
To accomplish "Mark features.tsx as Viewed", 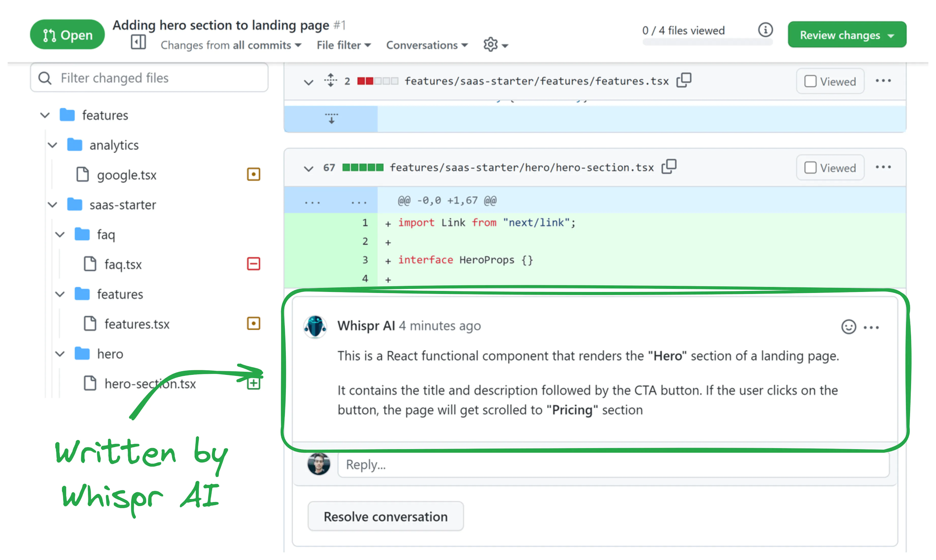I will pos(830,82).
